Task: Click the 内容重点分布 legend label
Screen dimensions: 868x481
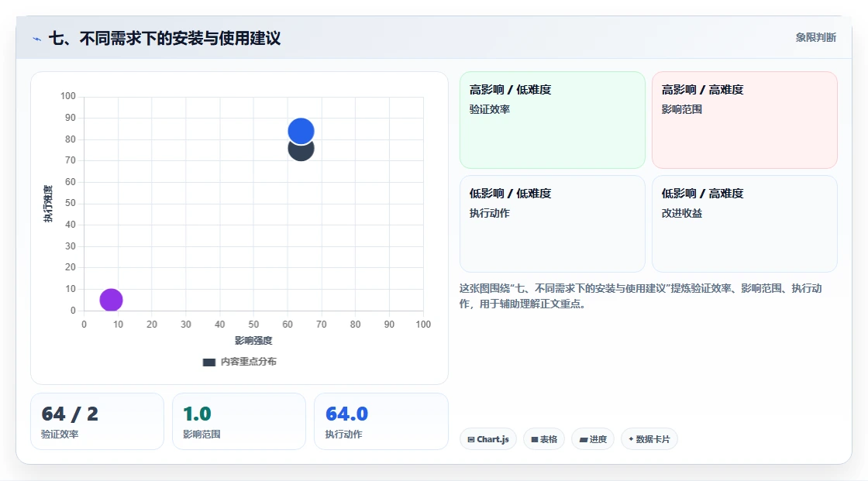Action: [x=249, y=362]
